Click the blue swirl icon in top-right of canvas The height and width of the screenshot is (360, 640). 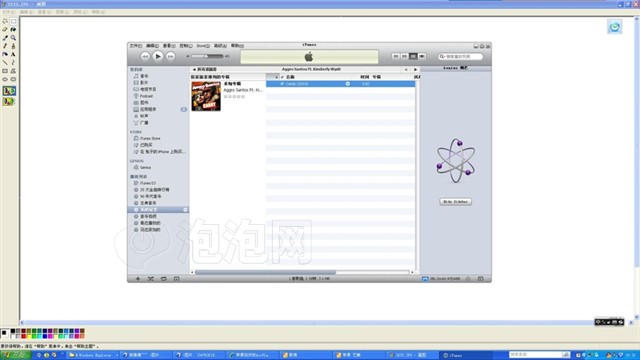(615, 27)
